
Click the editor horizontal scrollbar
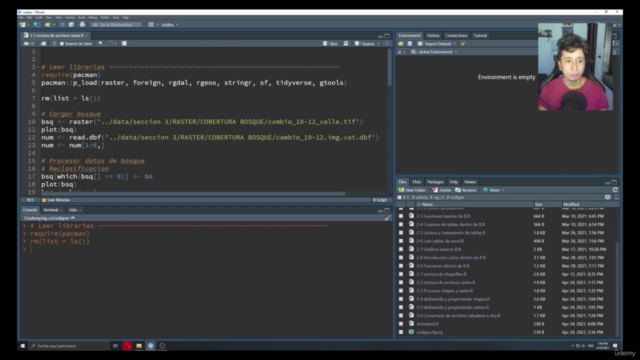tap(192, 194)
